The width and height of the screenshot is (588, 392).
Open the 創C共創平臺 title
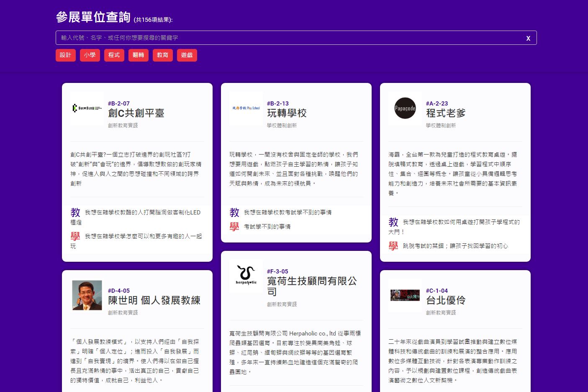136,113
